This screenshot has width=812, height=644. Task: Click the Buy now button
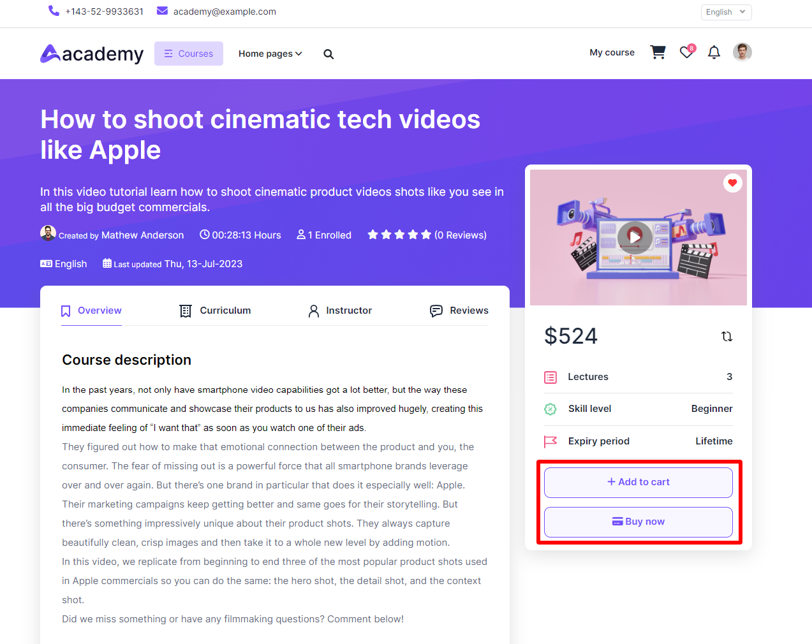click(638, 522)
